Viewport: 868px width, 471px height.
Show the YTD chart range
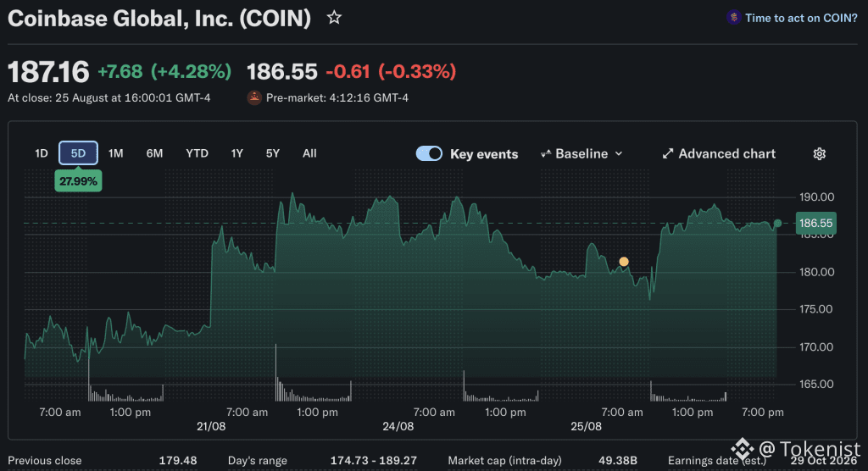(x=197, y=153)
